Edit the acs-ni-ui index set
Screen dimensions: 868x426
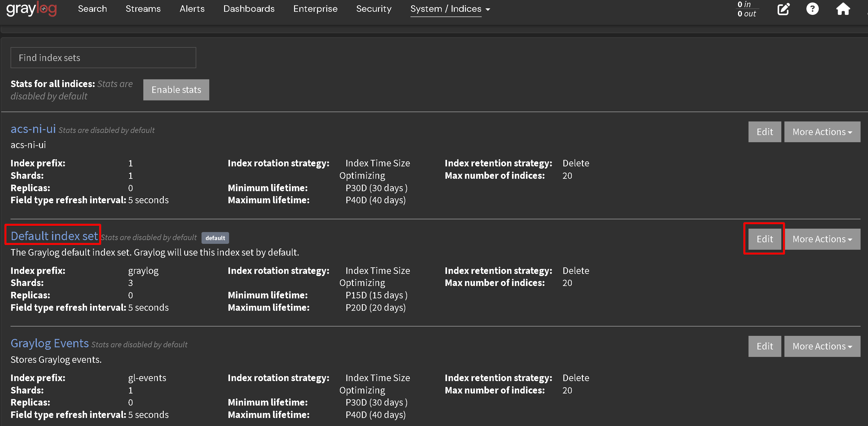click(765, 132)
